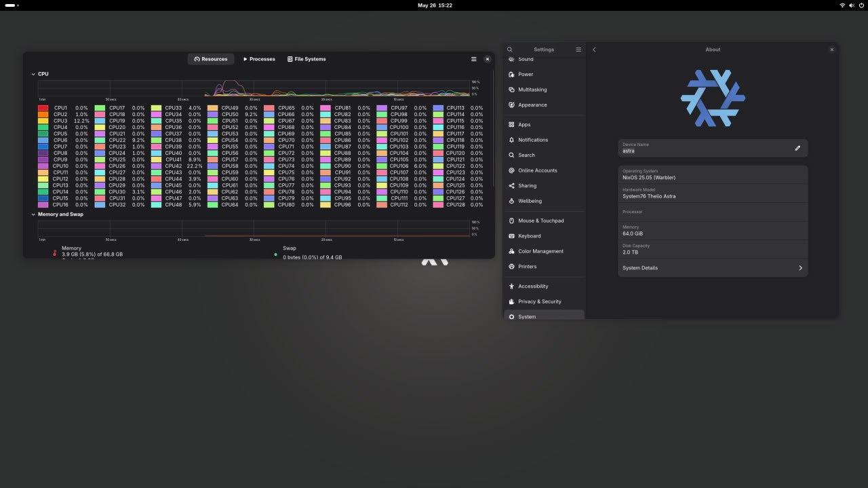Open the Mouse & Touchpad settings panel
The width and height of the screenshot is (868, 488).
[545, 221]
